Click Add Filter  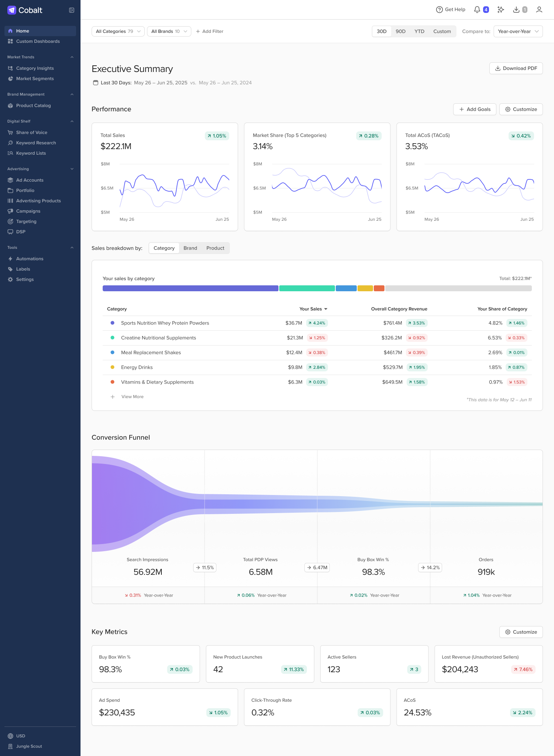tap(209, 31)
